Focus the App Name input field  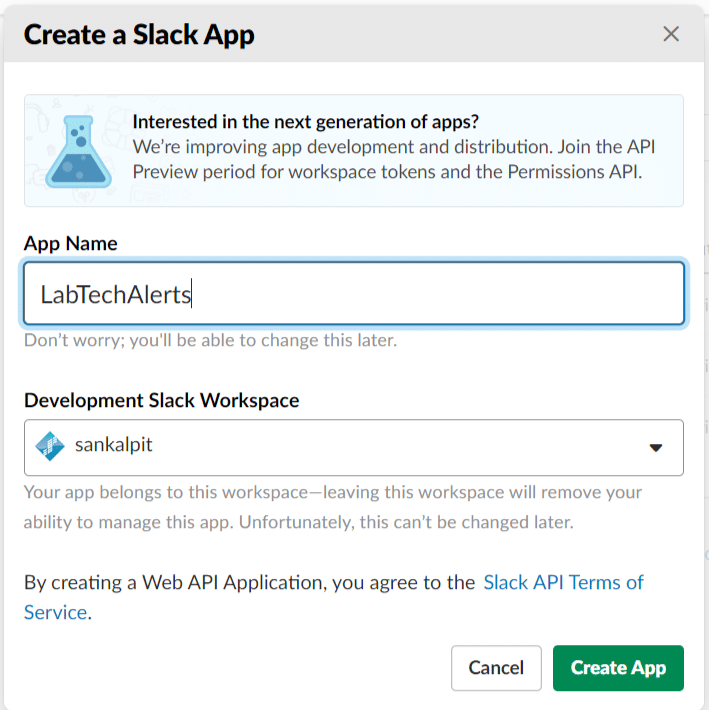coord(354,293)
